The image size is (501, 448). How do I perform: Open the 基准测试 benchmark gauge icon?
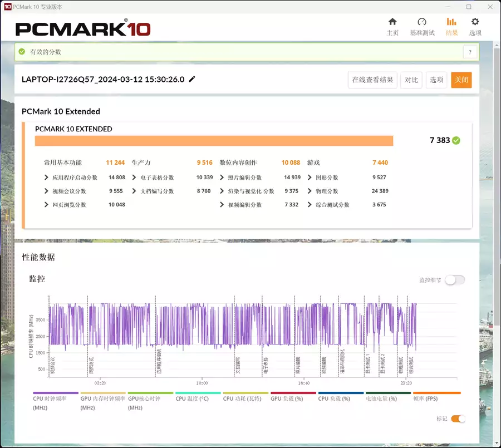click(x=422, y=22)
